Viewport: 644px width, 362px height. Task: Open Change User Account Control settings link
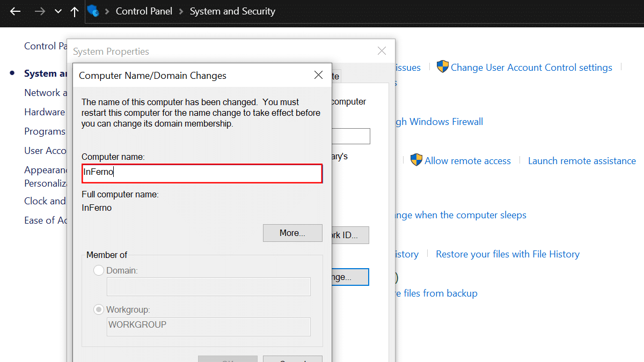[531, 68]
